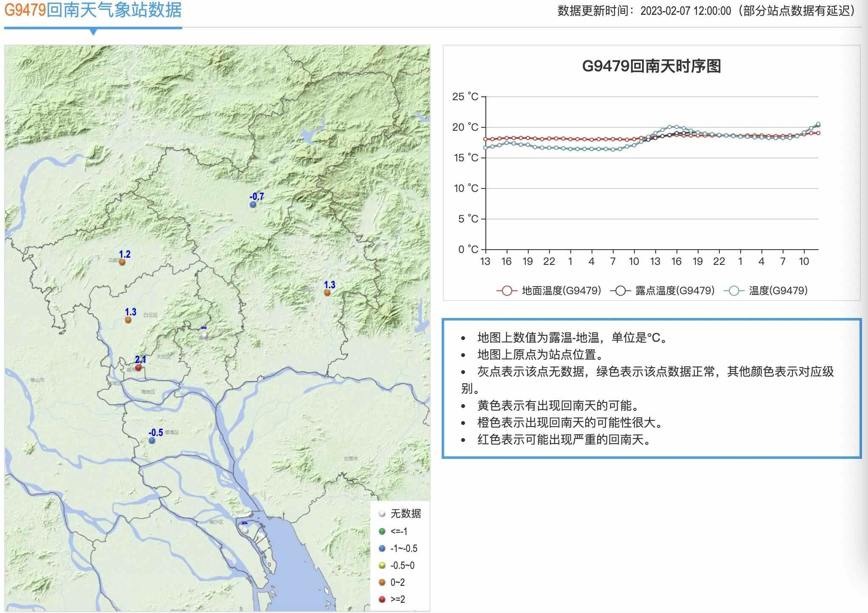Screen dimensions: 868x613
Task: Click orange station marker near 白云区
Action: [x=128, y=320]
